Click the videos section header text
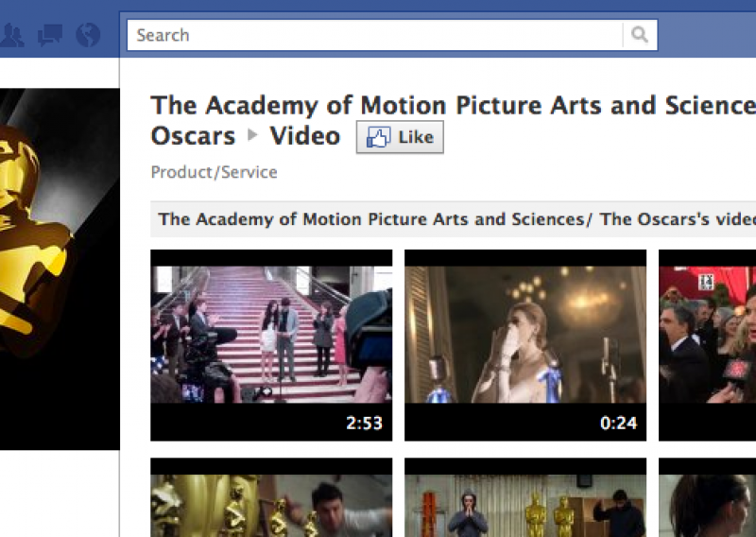Image resolution: width=756 pixels, height=537 pixels. tap(457, 219)
